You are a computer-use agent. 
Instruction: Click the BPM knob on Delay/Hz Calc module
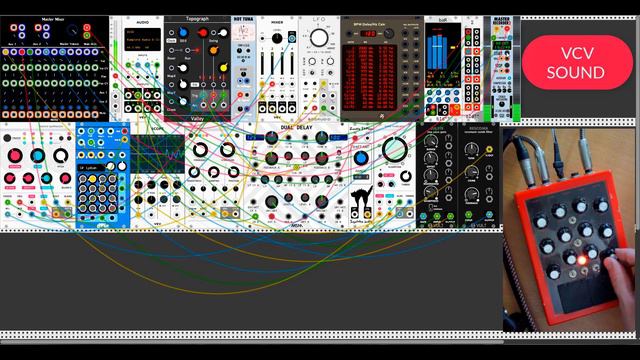pyautogui.click(x=389, y=33)
